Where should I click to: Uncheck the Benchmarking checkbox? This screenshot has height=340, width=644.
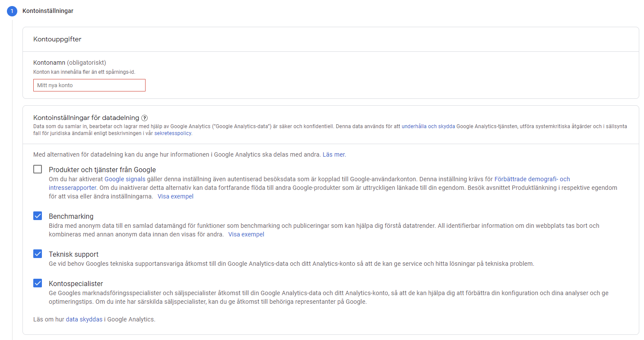[38, 216]
